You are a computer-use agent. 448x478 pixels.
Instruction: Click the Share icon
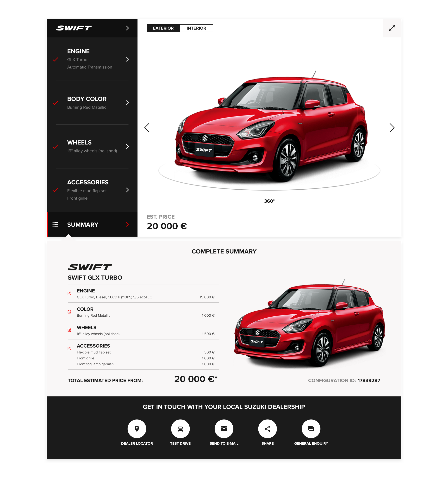pyautogui.click(x=267, y=429)
